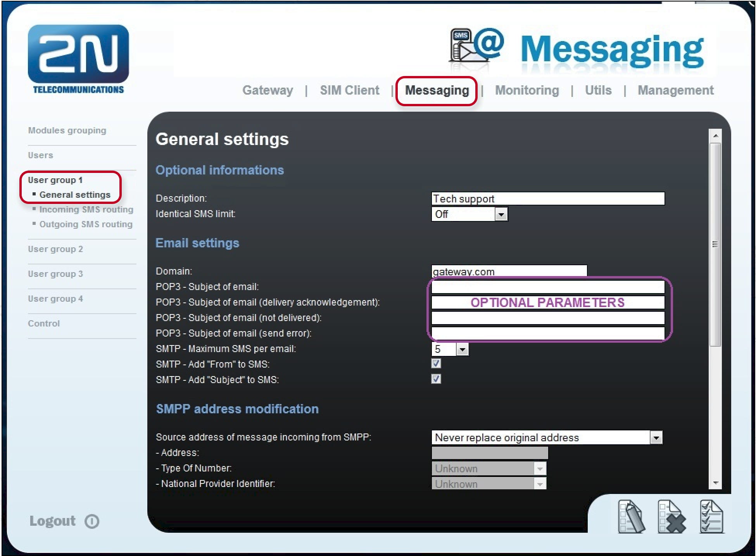Open Source address of SMPP message dropdown

pyautogui.click(x=547, y=438)
